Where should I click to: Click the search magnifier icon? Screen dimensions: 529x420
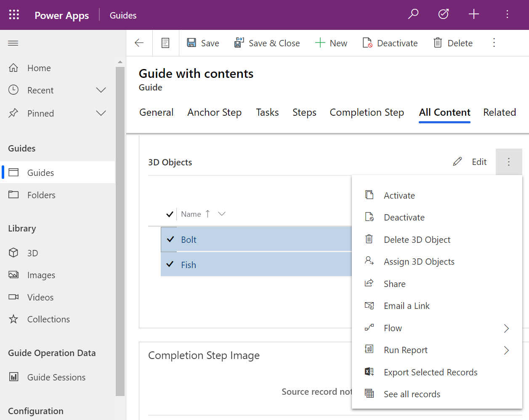413,14
